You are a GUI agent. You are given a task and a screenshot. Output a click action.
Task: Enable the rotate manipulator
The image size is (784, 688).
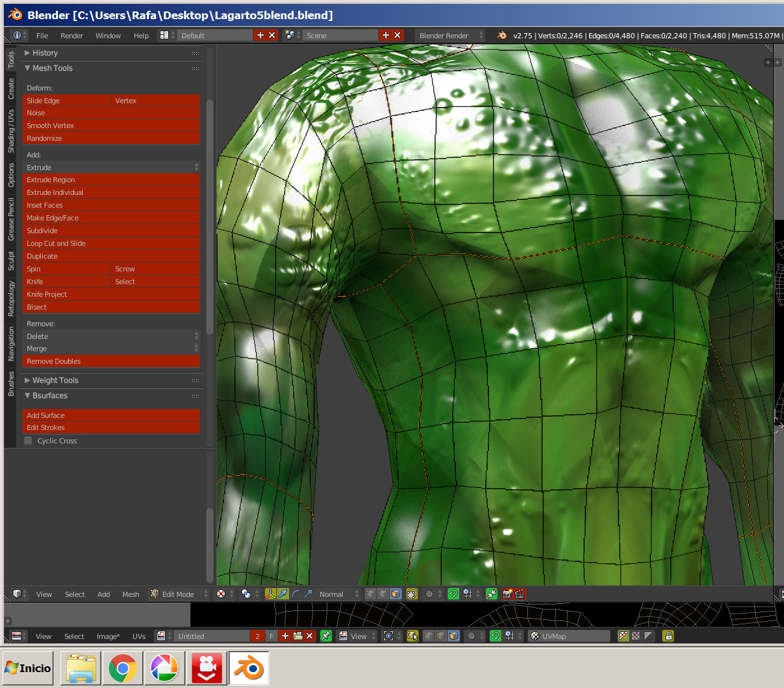[x=296, y=594]
